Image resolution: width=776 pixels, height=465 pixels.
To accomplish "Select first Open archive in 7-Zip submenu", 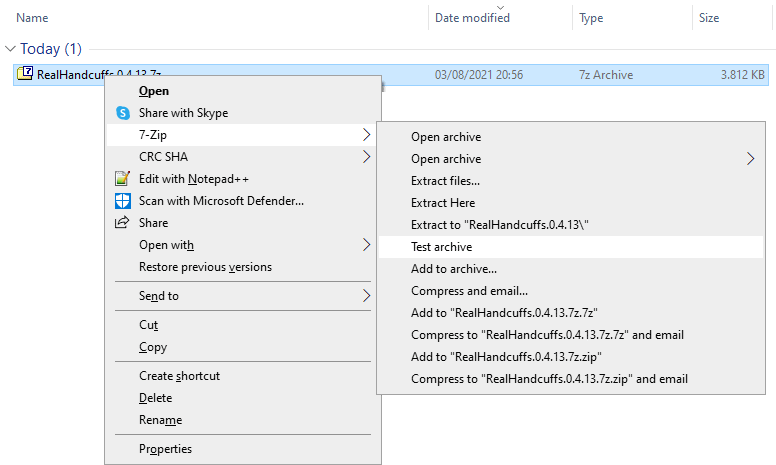I will pyautogui.click(x=571, y=137).
